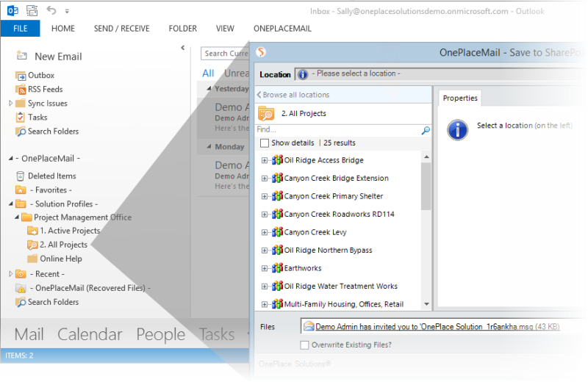Select the Sync Issues folder icon
This screenshot has width=588, height=382.
click(x=21, y=103)
